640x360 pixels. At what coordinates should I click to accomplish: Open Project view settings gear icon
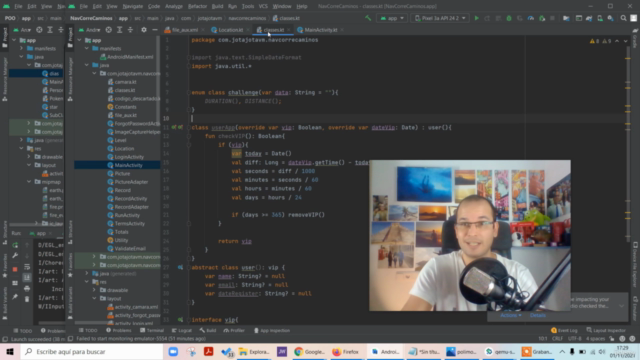click(144, 30)
